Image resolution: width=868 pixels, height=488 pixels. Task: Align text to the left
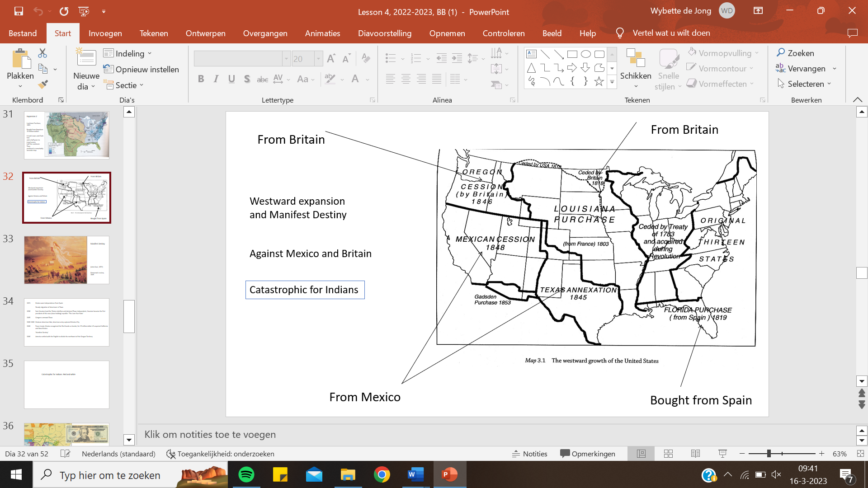click(391, 79)
